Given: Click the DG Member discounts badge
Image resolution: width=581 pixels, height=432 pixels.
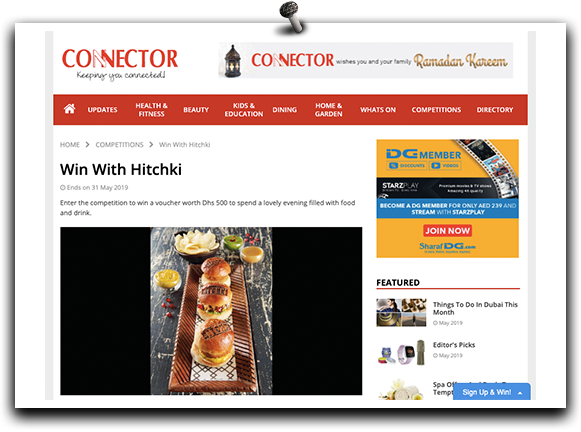Looking at the screenshot, I should (x=407, y=166).
